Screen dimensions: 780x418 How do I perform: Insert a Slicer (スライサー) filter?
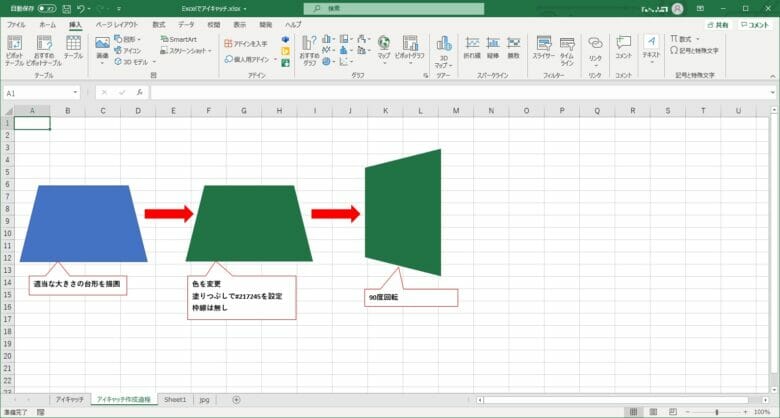tap(543, 48)
